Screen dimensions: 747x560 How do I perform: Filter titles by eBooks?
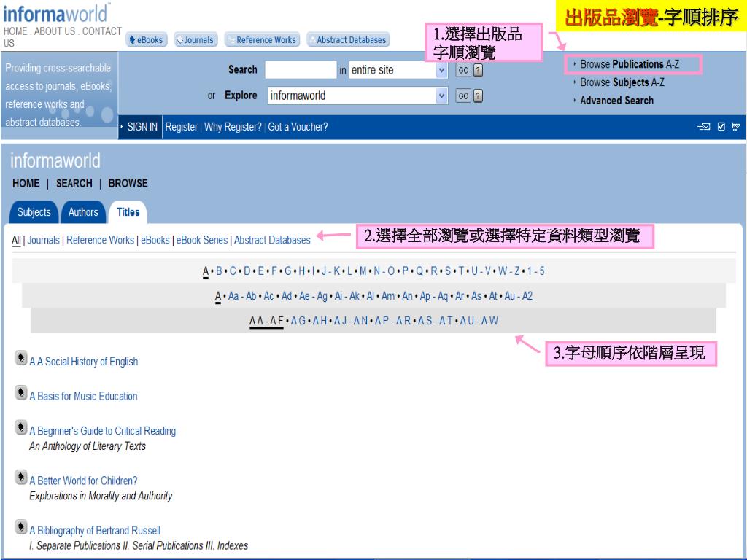[x=155, y=240]
